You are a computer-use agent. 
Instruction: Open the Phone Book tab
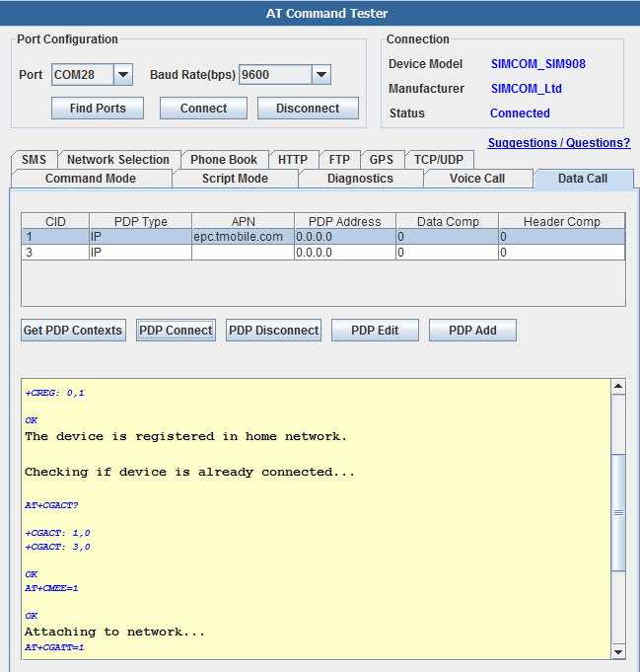click(224, 160)
